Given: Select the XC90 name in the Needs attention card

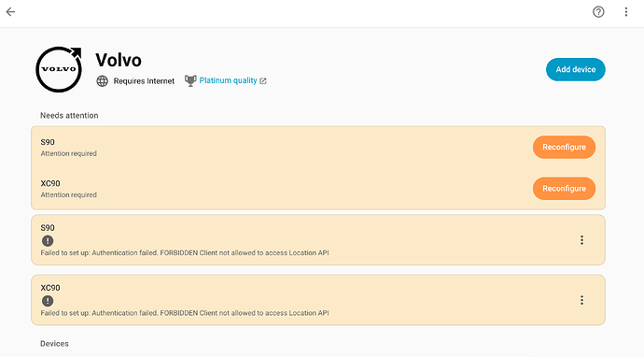Looking at the screenshot, I should click(50, 183).
